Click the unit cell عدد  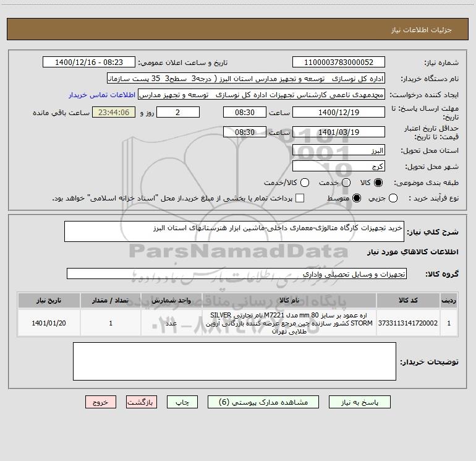(171, 323)
